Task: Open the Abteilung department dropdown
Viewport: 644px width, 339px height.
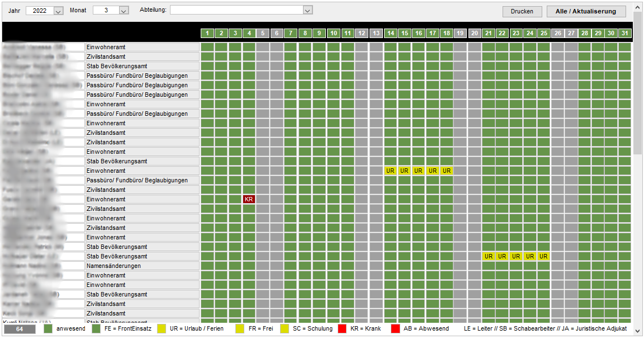Action: coord(307,10)
